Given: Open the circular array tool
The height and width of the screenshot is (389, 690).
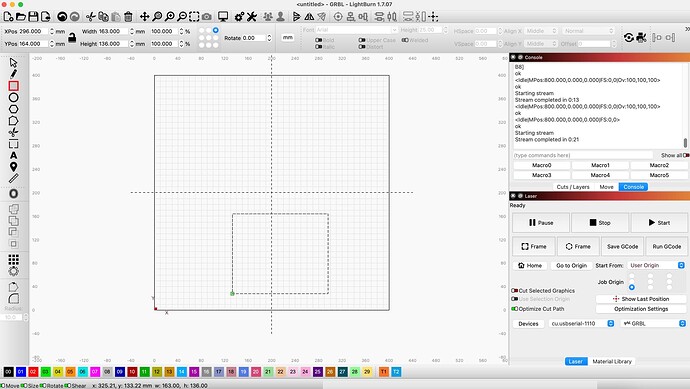Looking at the screenshot, I should (x=13, y=271).
